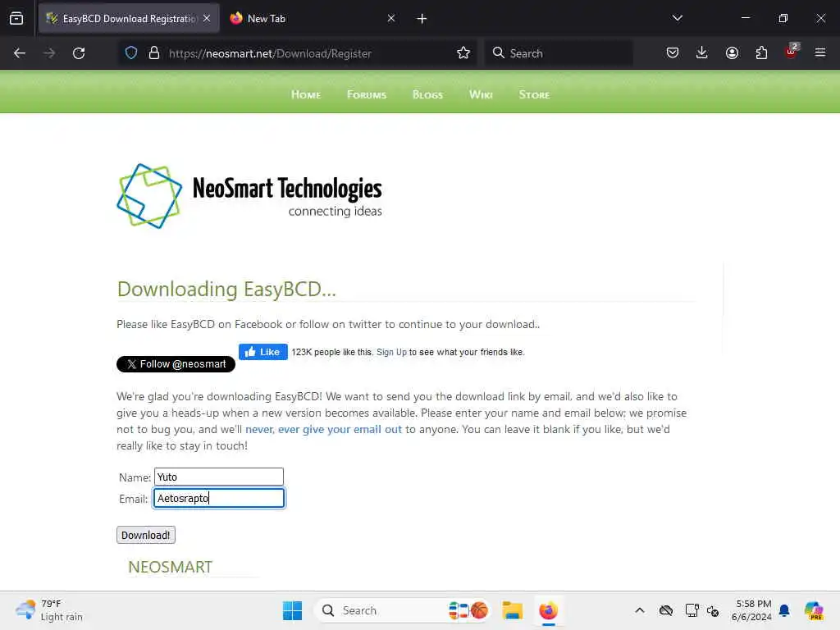Open the Wiki navigation item
Image resolution: width=840 pixels, height=630 pixels.
pyautogui.click(x=481, y=95)
